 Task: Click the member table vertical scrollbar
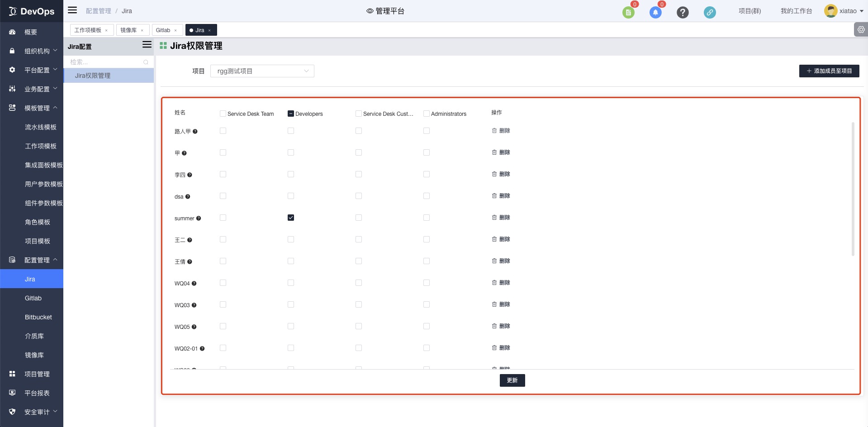pyautogui.click(x=853, y=189)
